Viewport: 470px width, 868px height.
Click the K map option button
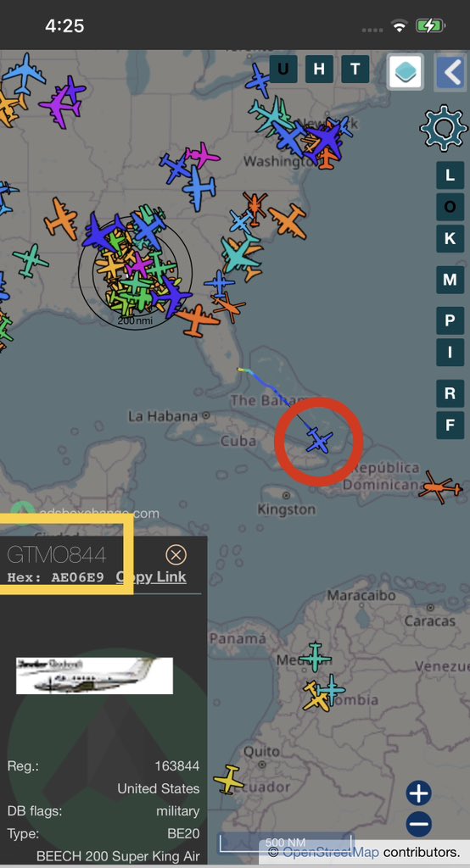pos(450,238)
